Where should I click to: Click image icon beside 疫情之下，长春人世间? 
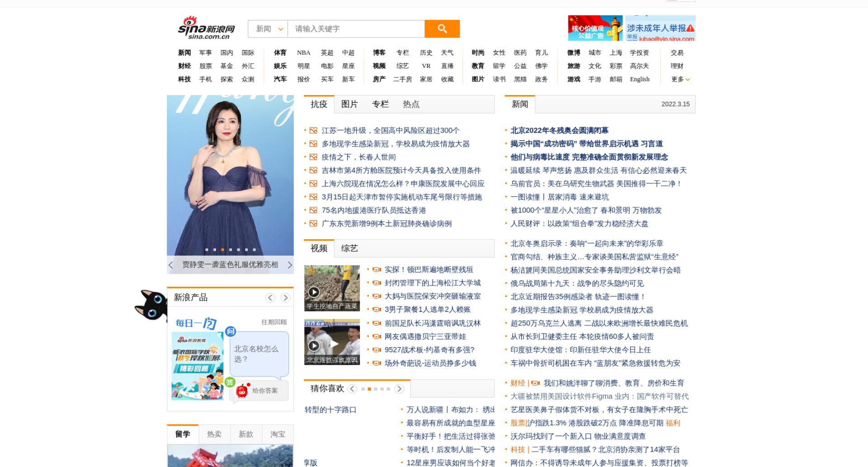313,157
